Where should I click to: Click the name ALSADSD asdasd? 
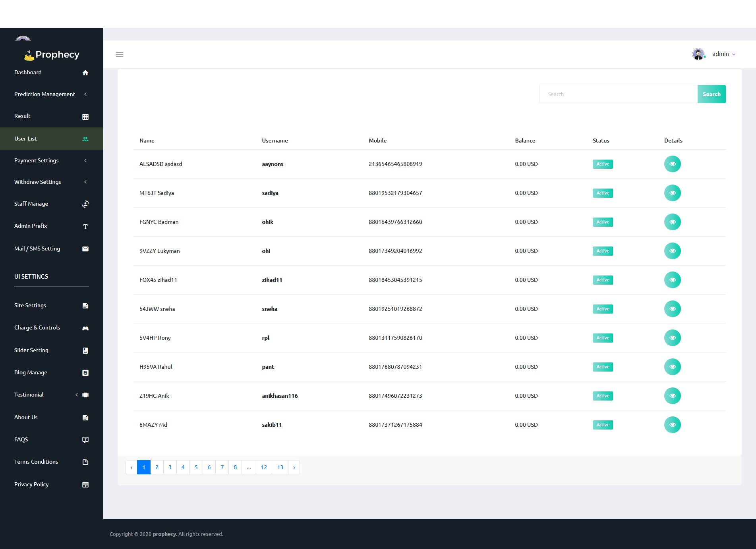click(161, 164)
